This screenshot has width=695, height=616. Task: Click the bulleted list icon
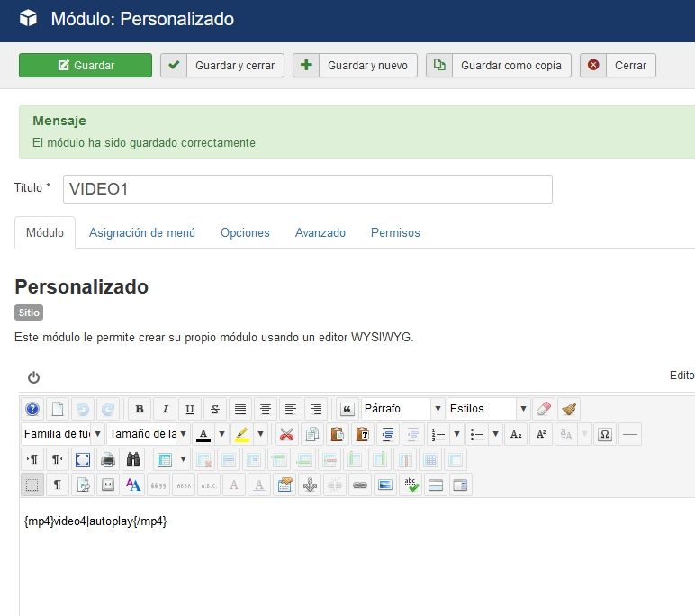click(x=477, y=434)
